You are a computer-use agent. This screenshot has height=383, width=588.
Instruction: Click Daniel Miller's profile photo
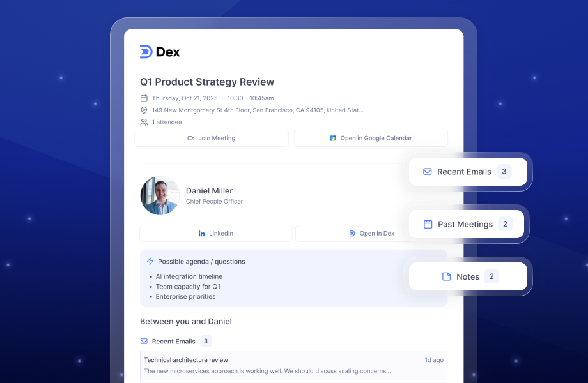click(x=160, y=195)
